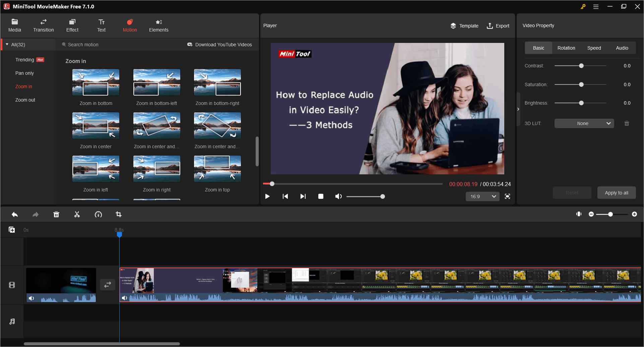Viewport: 644px width, 347px height.
Task: Open the 3D LUT None dropdown
Action: point(584,123)
